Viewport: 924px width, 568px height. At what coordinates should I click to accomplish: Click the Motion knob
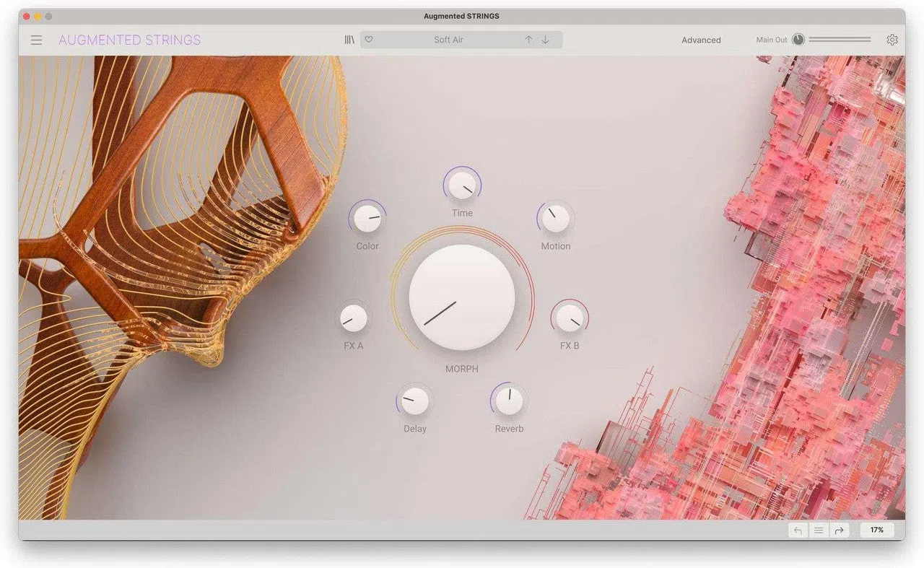coord(555,219)
